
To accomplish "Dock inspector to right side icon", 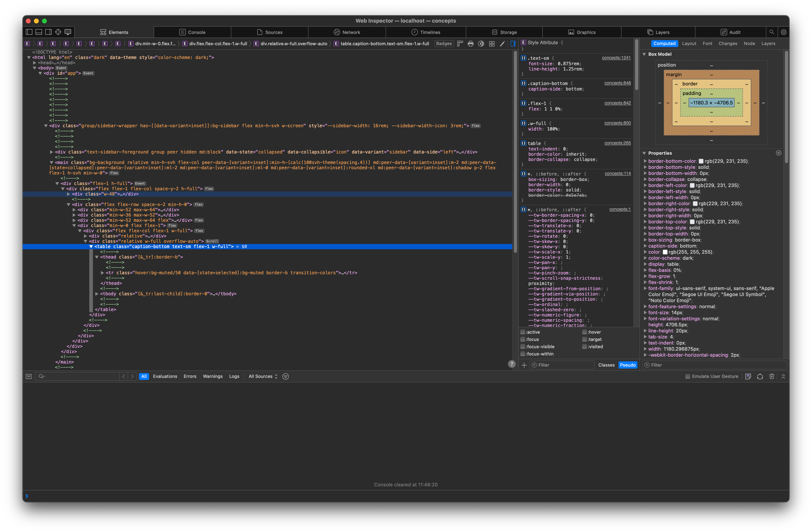I will click(x=48, y=32).
